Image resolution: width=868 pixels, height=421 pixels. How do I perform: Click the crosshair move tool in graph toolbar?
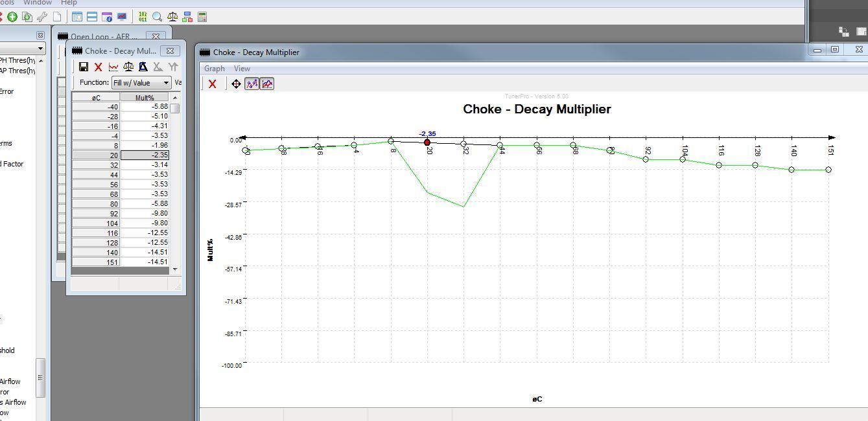(x=236, y=84)
